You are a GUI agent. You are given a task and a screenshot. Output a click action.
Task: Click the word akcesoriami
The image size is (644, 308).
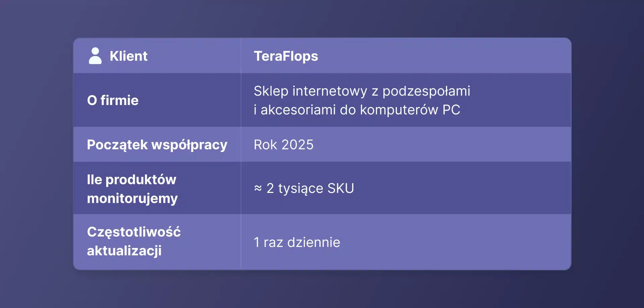pos(298,110)
